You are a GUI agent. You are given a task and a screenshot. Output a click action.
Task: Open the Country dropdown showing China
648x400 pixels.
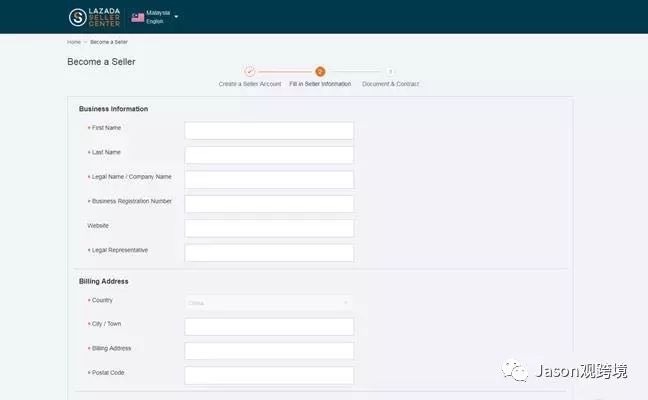point(269,303)
